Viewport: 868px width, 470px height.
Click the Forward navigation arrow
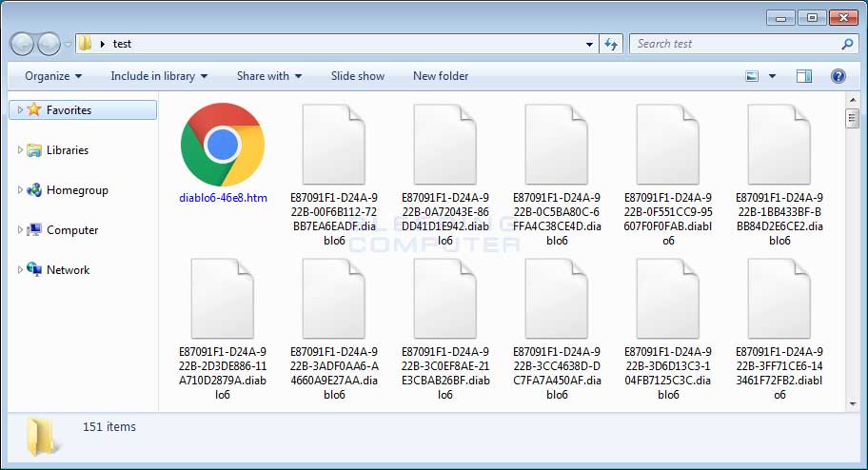(49, 45)
